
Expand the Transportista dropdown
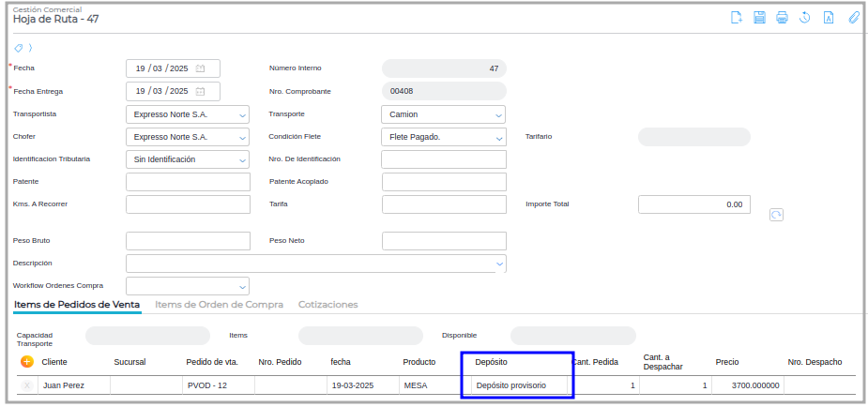pos(243,115)
